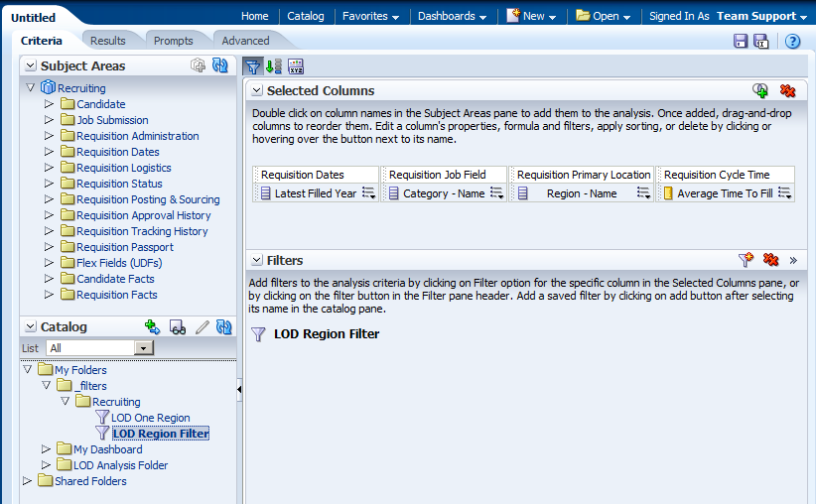The width and height of the screenshot is (816, 504).
Task: Select the Candidate Facts folder
Action: pos(115,279)
